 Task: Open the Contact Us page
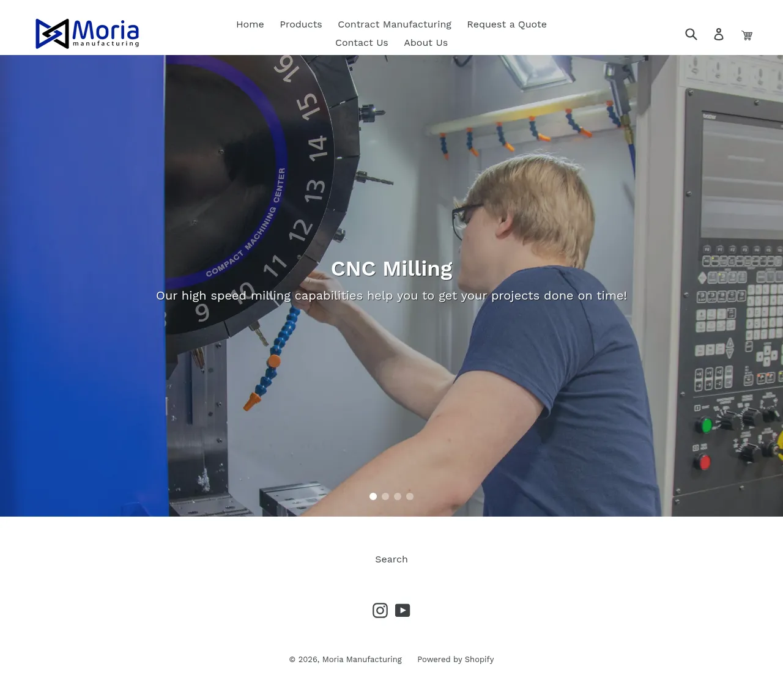coord(362,43)
